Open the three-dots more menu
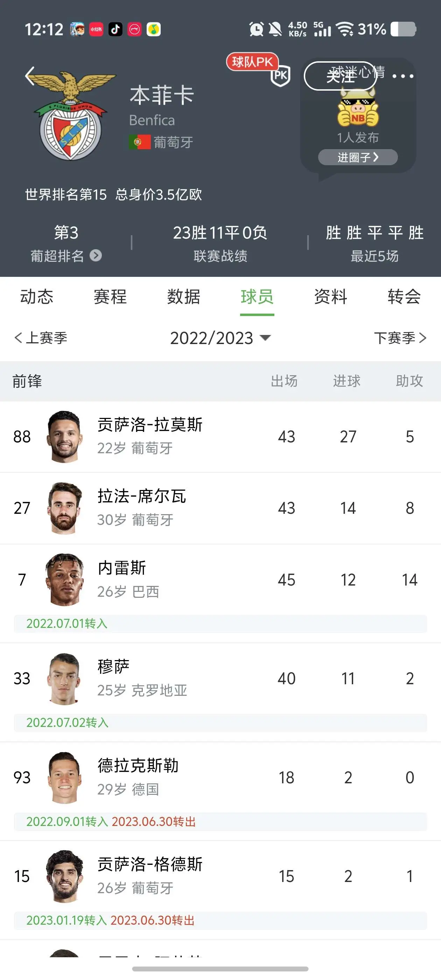This screenshot has height=980, width=441. click(x=403, y=76)
